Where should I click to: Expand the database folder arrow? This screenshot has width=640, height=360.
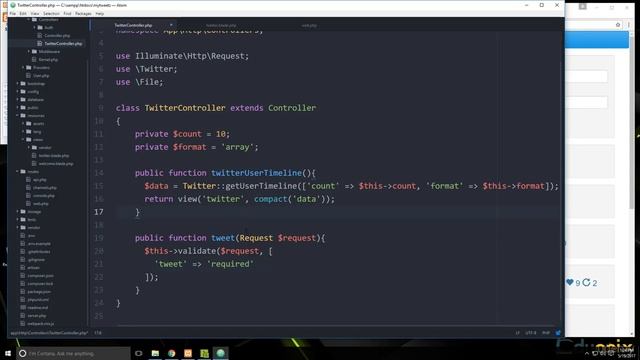point(18,100)
